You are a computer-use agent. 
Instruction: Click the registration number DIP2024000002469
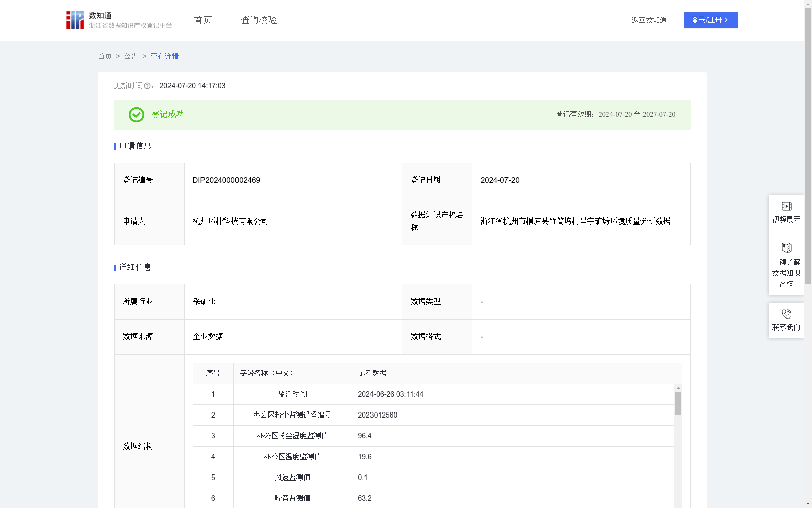tap(226, 180)
